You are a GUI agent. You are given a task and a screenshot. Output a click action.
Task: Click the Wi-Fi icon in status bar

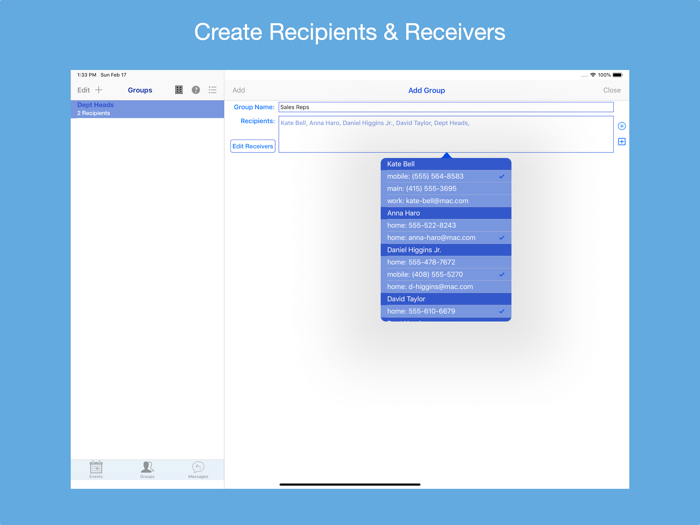[593, 75]
